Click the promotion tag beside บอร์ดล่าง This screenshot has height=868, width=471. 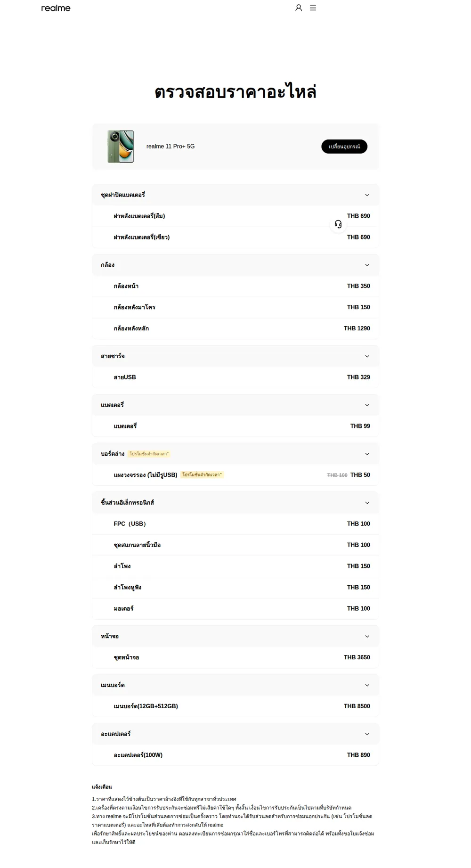click(149, 454)
